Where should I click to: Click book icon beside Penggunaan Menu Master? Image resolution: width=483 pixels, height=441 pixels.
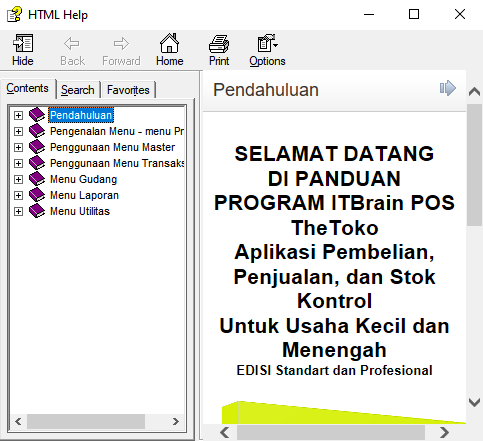[37, 147]
